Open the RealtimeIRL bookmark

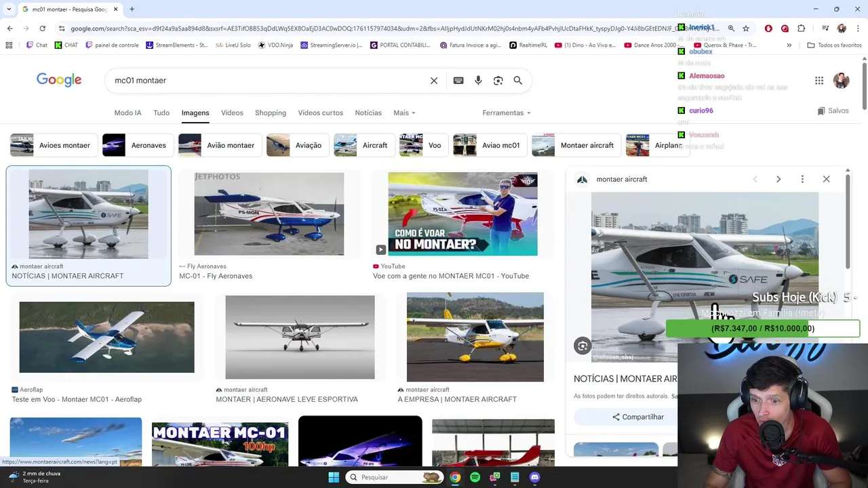point(528,45)
